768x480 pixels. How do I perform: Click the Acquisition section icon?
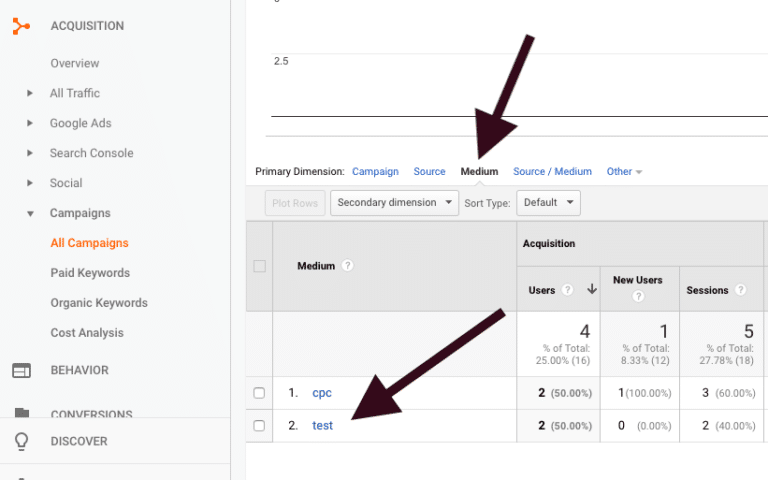pyautogui.click(x=21, y=26)
